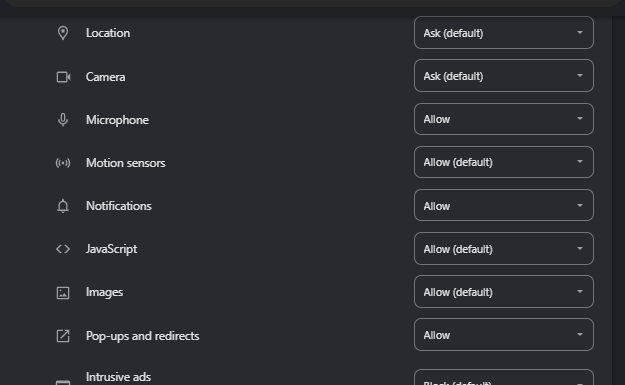Click the Intrusive ads label
This screenshot has width=625, height=385.
[118, 377]
